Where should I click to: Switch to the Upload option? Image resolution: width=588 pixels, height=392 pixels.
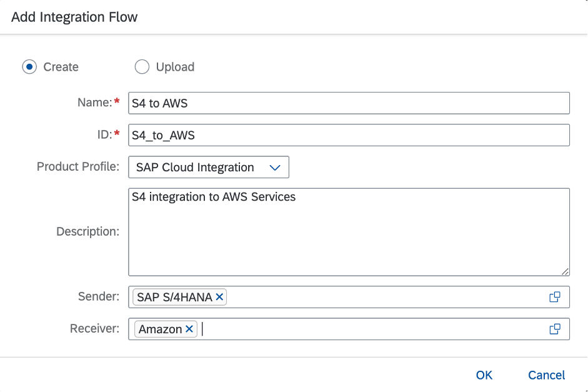tap(142, 67)
